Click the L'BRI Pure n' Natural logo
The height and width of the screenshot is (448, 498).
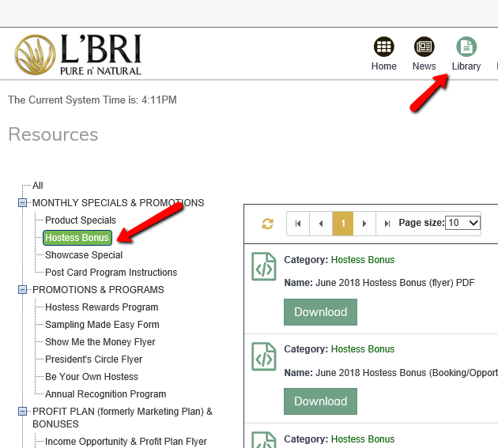[78, 54]
